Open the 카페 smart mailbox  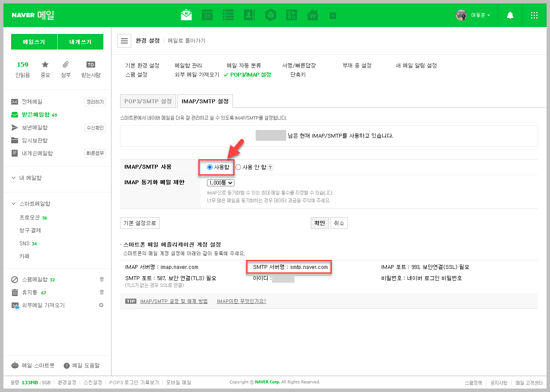(24, 256)
